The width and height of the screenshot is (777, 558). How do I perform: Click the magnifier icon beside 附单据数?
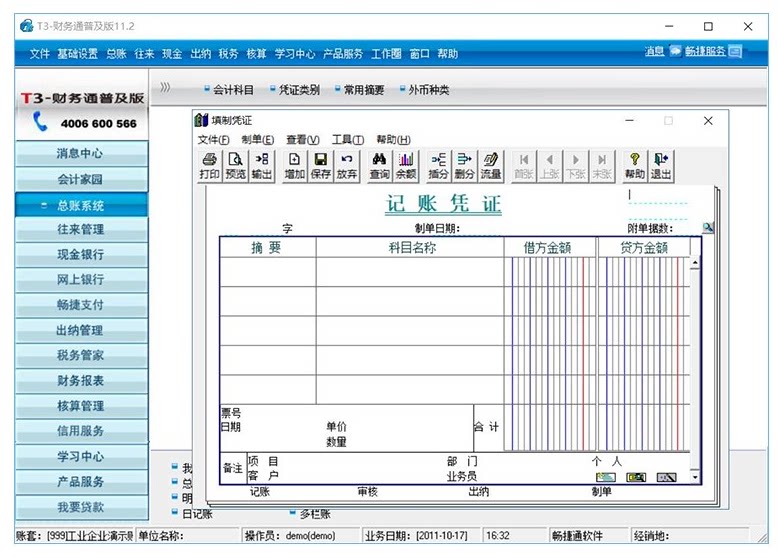(x=708, y=227)
